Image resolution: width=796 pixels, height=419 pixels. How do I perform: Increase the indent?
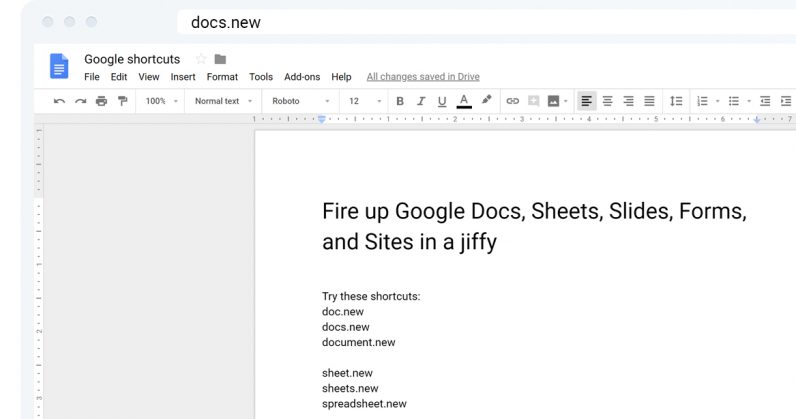pos(786,101)
